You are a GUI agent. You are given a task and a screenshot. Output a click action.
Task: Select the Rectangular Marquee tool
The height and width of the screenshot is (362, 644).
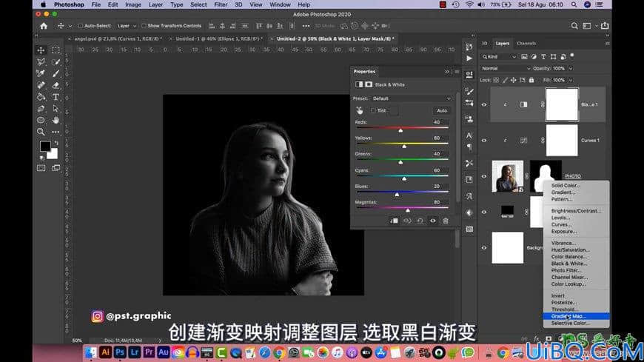56,50
